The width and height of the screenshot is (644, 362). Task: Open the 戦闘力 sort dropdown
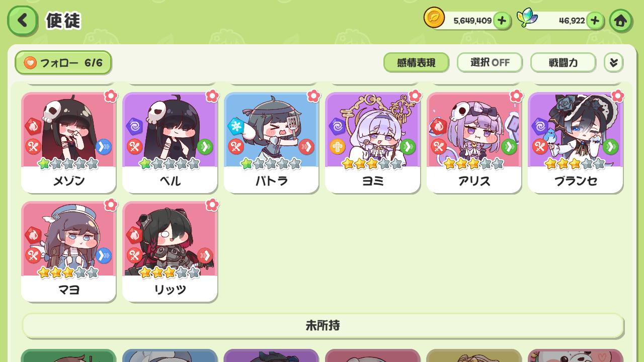[x=563, y=62]
